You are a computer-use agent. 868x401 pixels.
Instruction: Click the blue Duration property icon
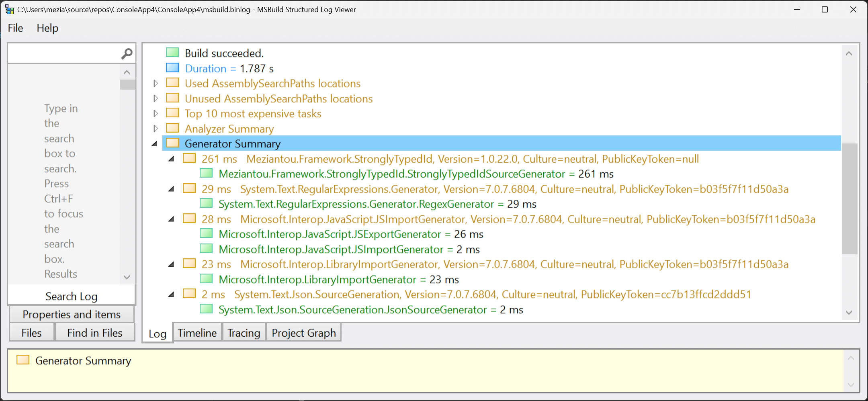[172, 68]
